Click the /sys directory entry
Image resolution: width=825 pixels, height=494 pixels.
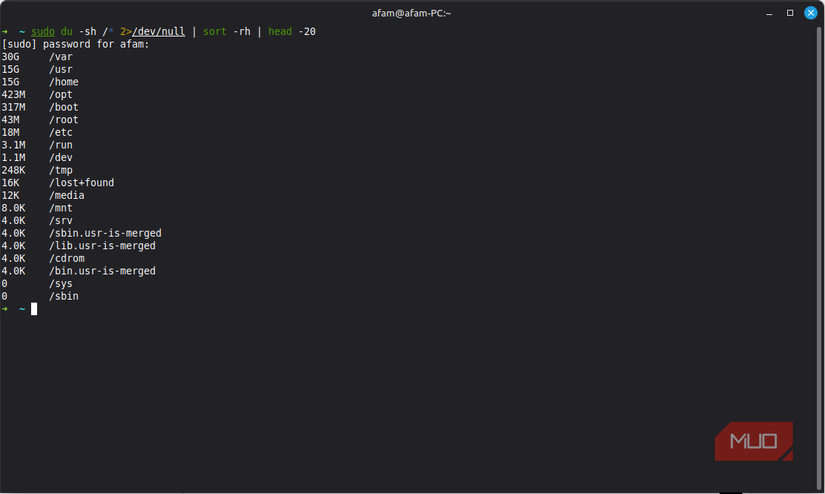click(61, 284)
